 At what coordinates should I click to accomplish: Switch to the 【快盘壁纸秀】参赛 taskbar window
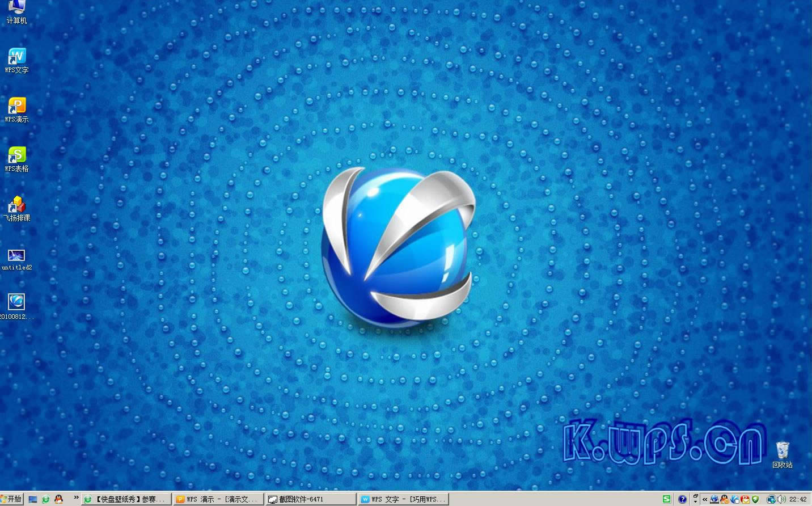(126, 499)
